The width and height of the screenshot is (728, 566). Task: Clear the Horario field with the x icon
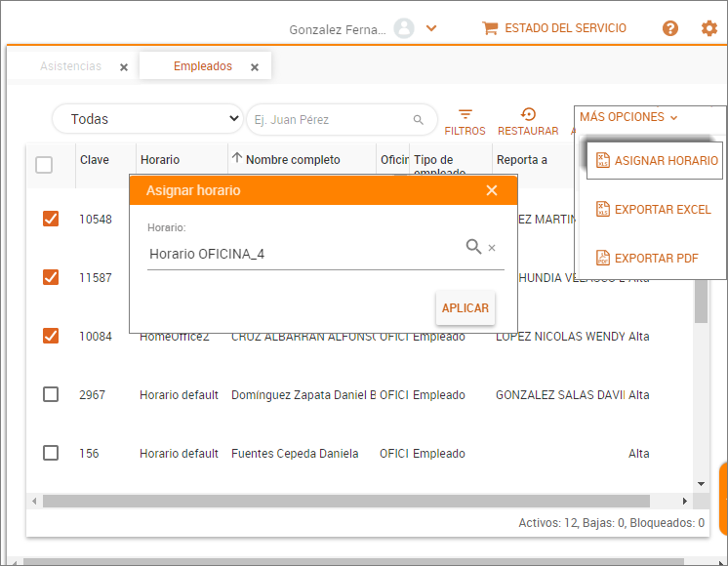(x=492, y=248)
